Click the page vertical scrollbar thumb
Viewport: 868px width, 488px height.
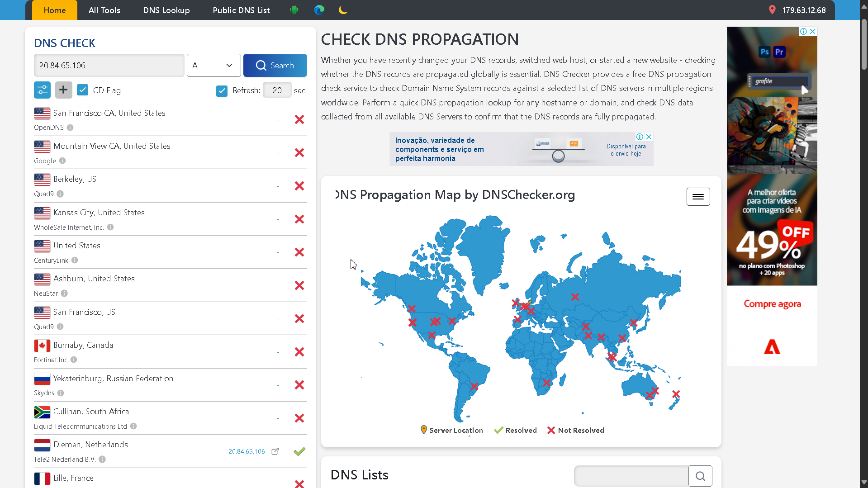(x=864, y=44)
